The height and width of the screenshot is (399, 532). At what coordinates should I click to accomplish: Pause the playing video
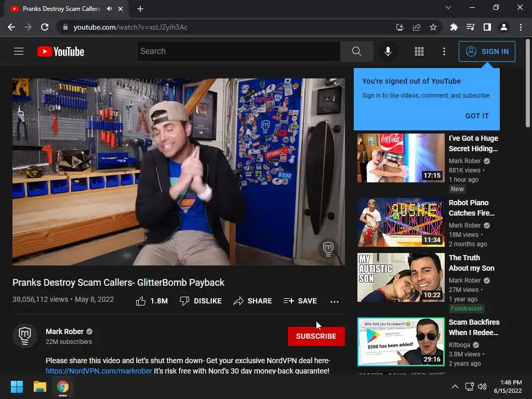179,171
